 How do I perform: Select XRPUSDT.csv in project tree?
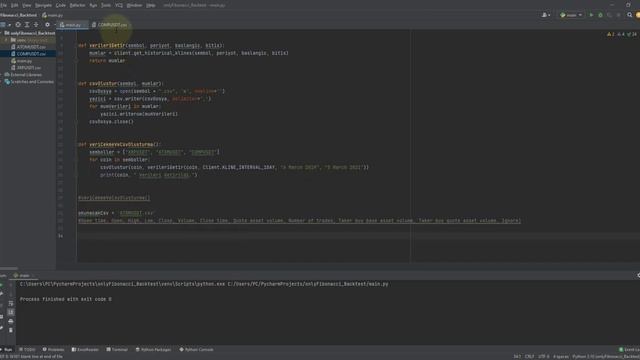point(26,68)
